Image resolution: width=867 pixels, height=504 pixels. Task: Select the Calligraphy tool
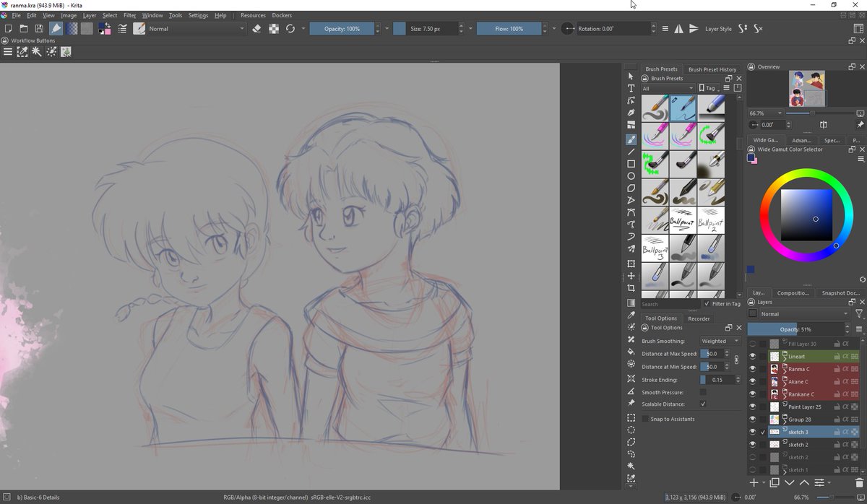631,113
